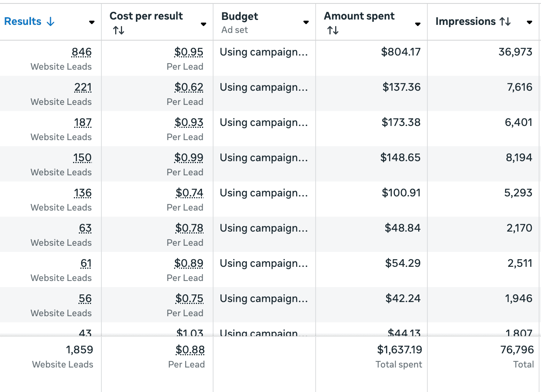Open the 150 Website Leads result
The image size is (541, 392).
tap(82, 158)
